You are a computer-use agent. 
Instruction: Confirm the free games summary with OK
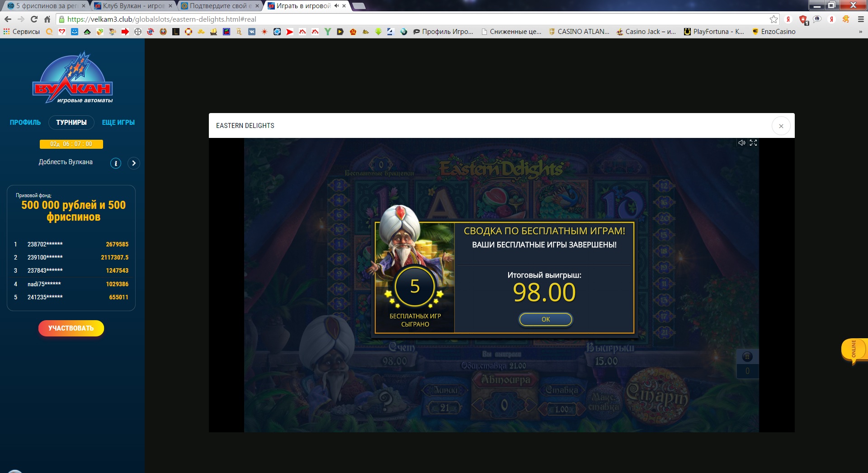[x=545, y=319]
